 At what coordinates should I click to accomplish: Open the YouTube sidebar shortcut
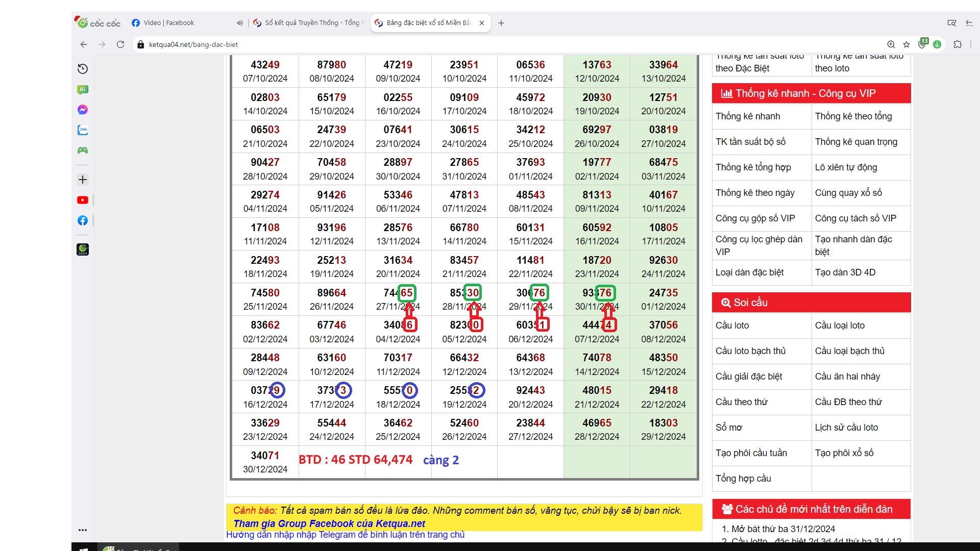83,200
